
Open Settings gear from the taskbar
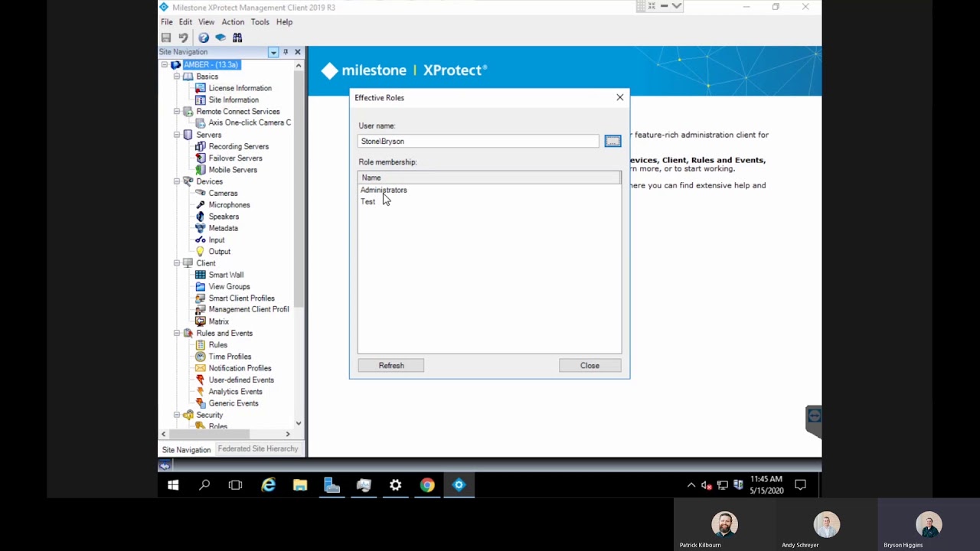[395, 485]
